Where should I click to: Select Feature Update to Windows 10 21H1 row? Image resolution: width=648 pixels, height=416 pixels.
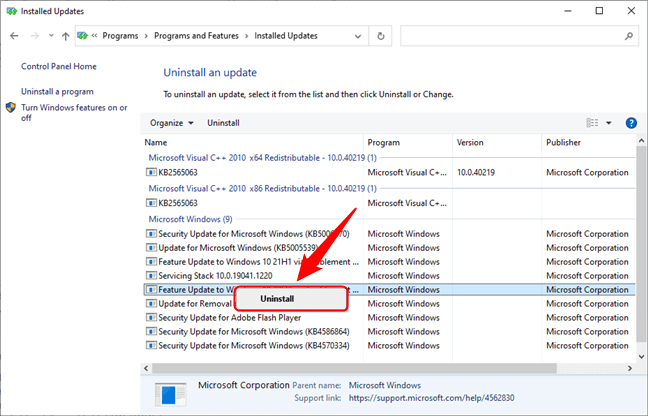click(389, 262)
